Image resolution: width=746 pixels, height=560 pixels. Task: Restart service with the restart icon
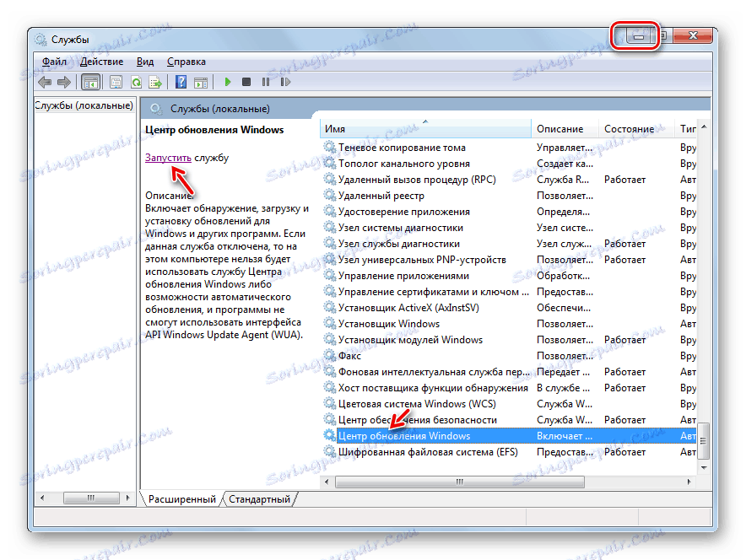click(x=285, y=83)
